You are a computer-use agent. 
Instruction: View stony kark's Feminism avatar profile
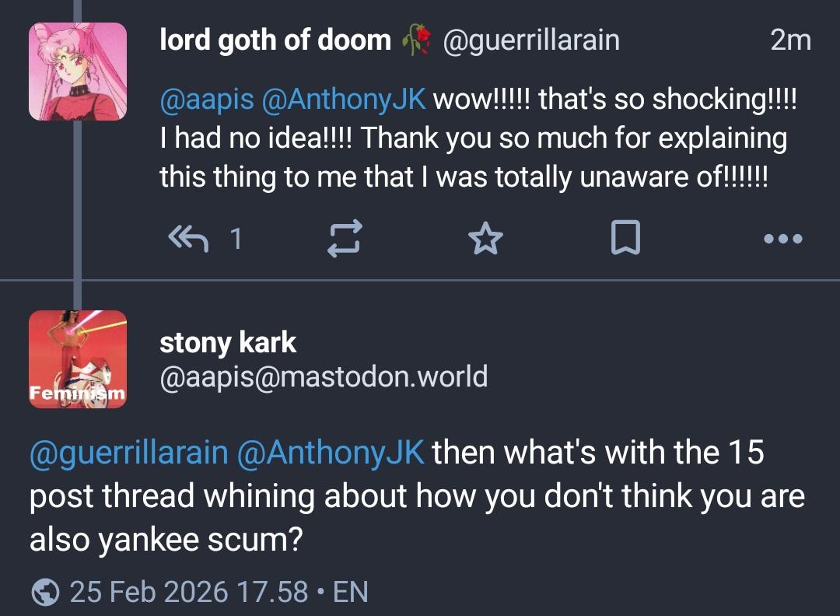pos(78,359)
